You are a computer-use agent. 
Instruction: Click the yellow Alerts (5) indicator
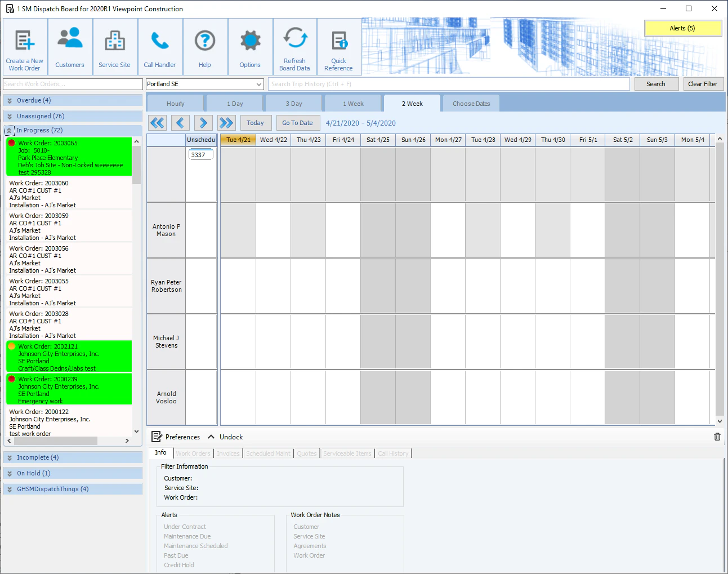[682, 28]
